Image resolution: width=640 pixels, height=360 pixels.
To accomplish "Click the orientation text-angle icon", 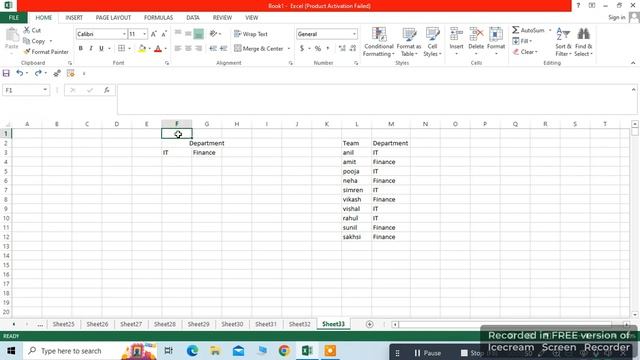I will click(213, 34).
